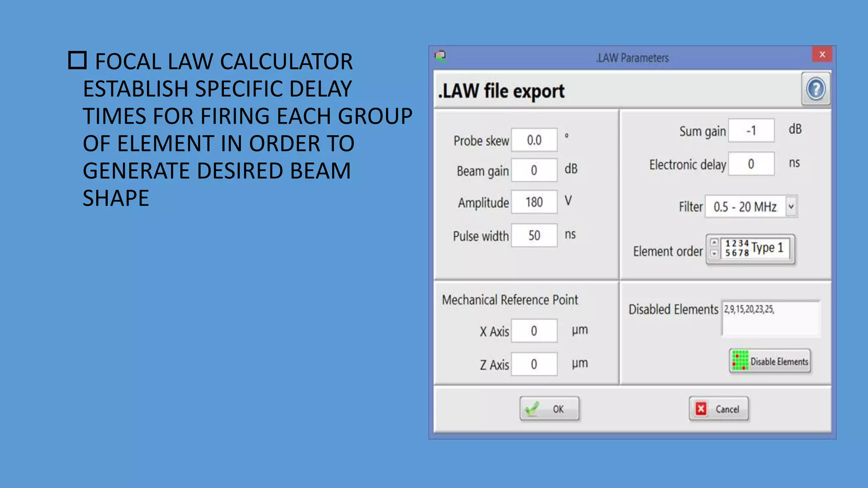Click the Element order Type 1 selector
868x488 pixels.
point(755,249)
